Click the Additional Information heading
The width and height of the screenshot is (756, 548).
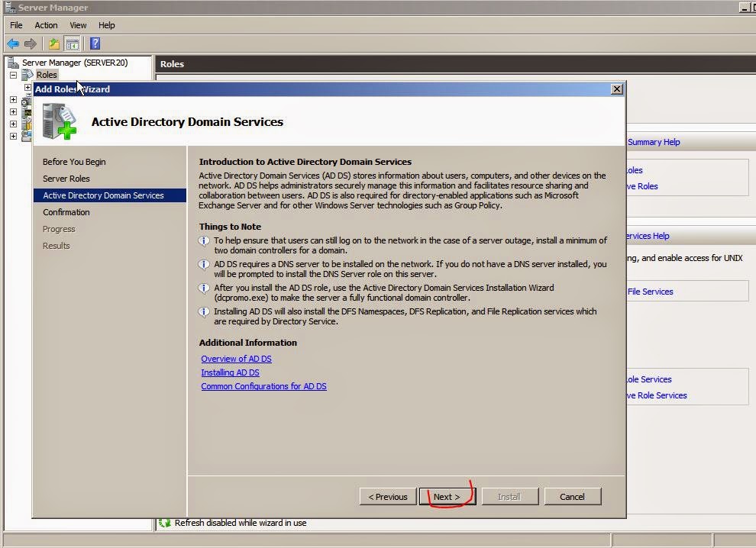click(248, 343)
